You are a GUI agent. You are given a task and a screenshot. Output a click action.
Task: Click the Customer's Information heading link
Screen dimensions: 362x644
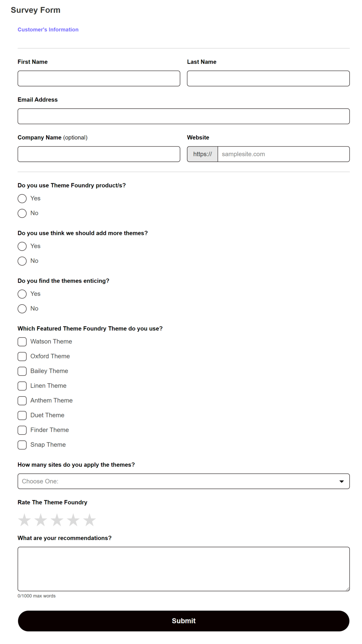(x=48, y=29)
